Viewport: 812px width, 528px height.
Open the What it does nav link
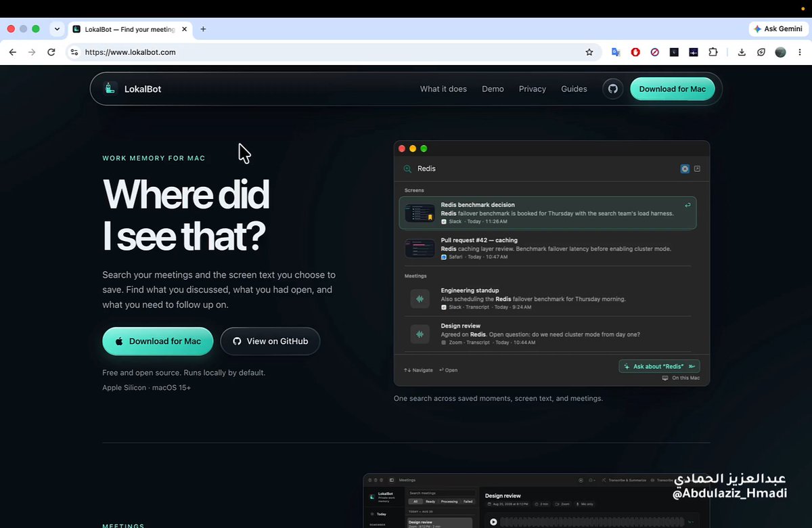pos(443,89)
